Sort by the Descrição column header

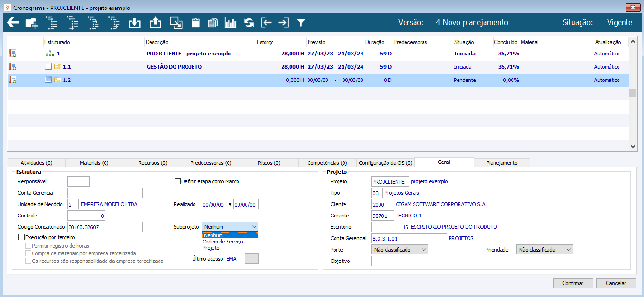pos(200,42)
